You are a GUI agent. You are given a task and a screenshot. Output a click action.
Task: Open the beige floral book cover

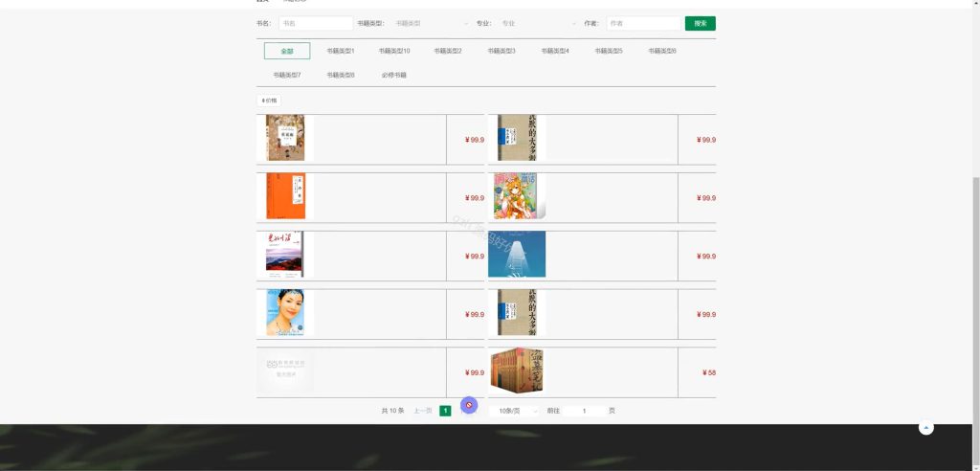pos(285,138)
